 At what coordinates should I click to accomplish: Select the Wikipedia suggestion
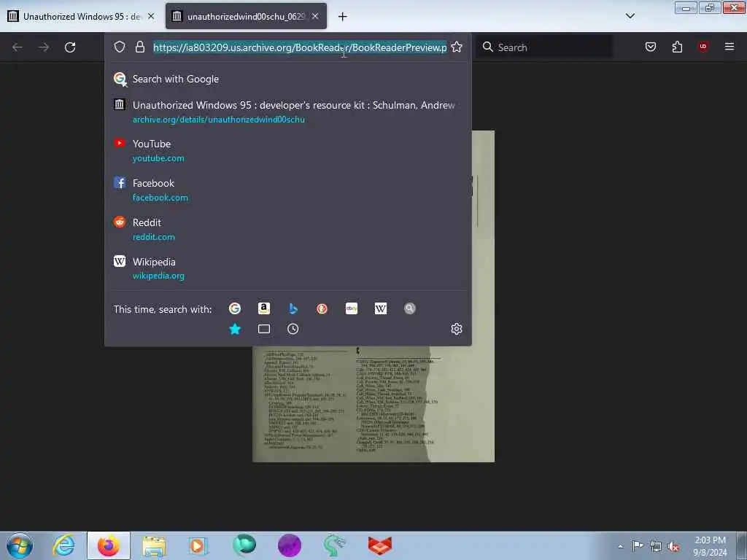[287, 268]
